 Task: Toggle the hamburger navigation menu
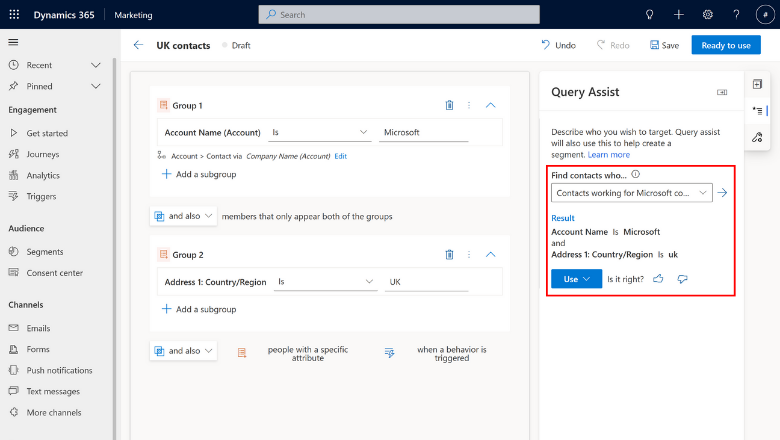[x=13, y=42]
